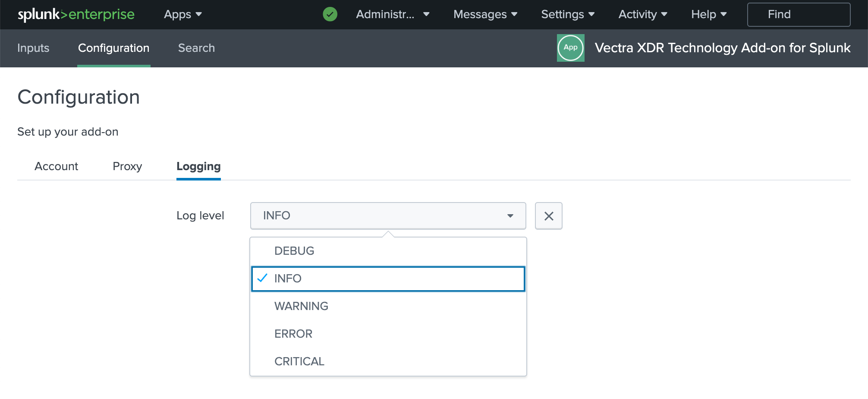Select the checked INFO option
The image size is (868, 399).
pyautogui.click(x=288, y=279)
